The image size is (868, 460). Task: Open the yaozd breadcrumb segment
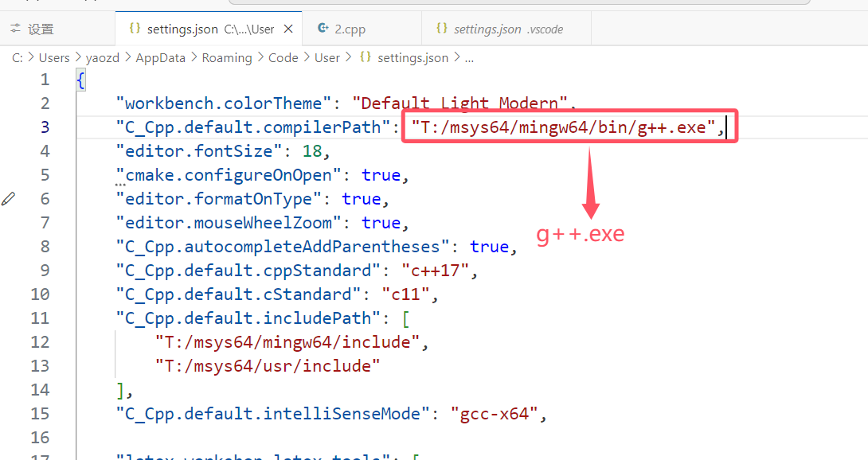103,57
